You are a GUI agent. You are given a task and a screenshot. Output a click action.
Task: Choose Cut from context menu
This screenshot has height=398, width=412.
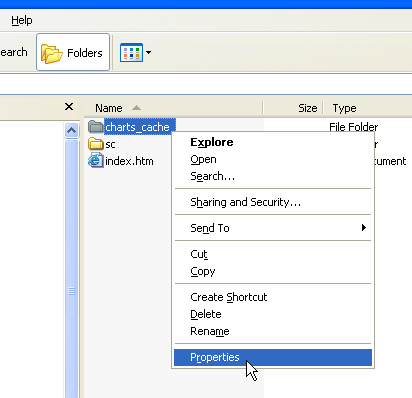[273, 254]
